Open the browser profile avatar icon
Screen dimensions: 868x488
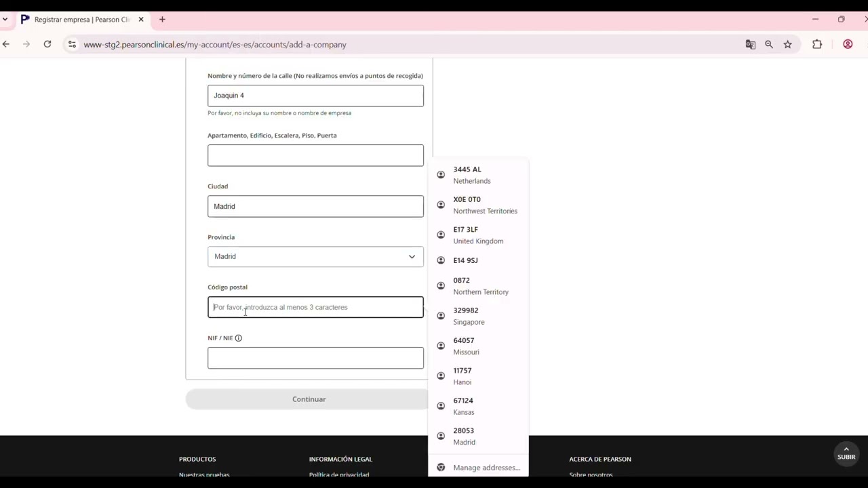click(848, 44)
